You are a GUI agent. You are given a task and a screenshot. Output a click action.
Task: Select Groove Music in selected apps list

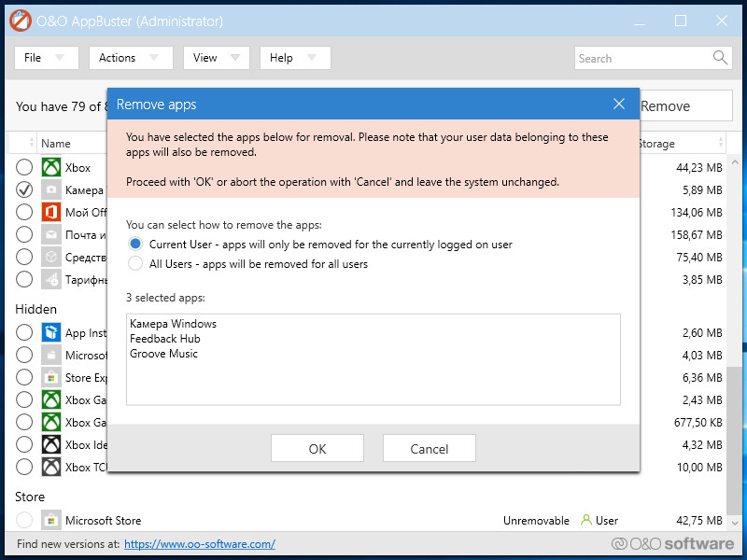pos(163,354)
